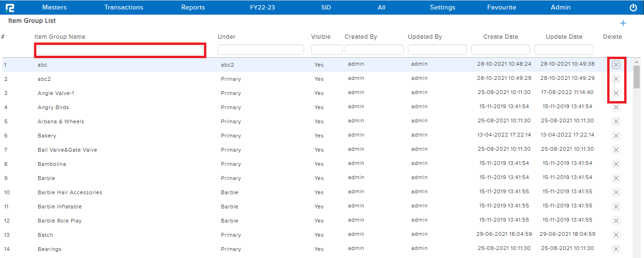Delete the Bambolina item group

pyautogui.click(x=616, y=164)
